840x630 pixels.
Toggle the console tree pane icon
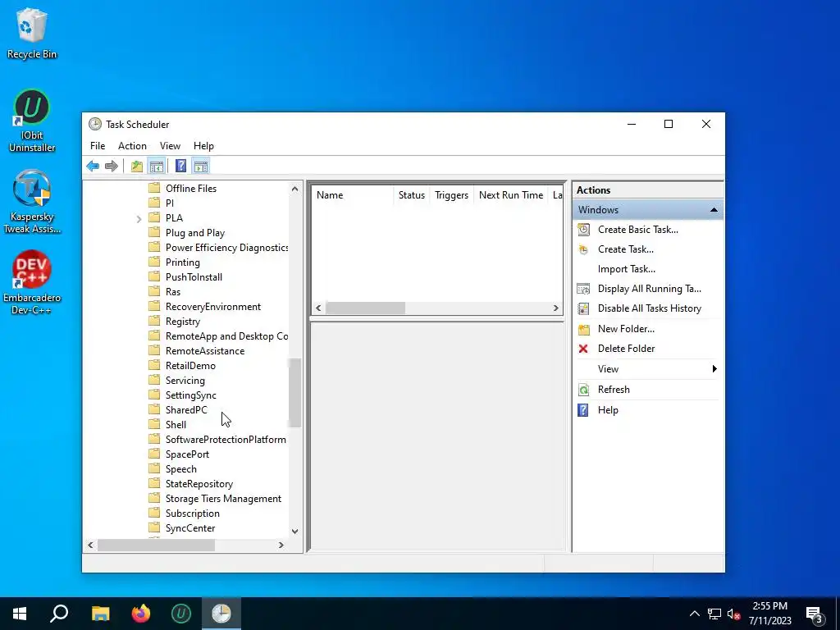[x=157, y=166]
